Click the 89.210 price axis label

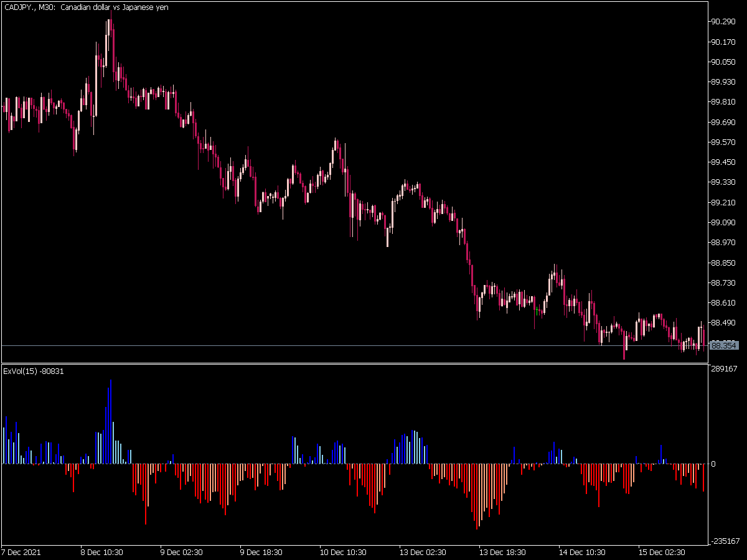pyautogui.click(x=723, y=202)
